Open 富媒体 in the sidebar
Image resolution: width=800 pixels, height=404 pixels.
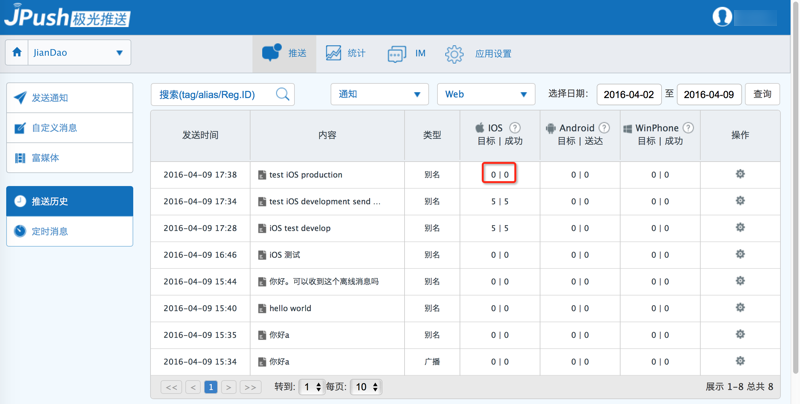tap(69, 158)
